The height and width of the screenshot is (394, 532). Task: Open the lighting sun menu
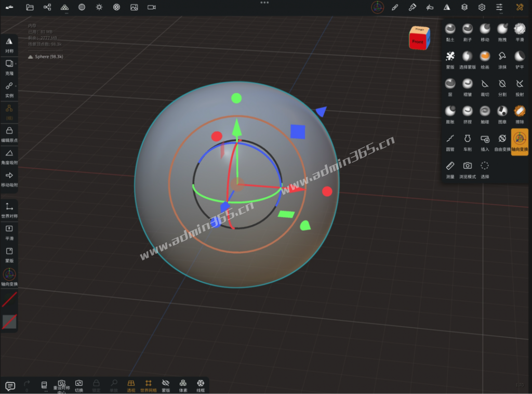coord(99,7)
